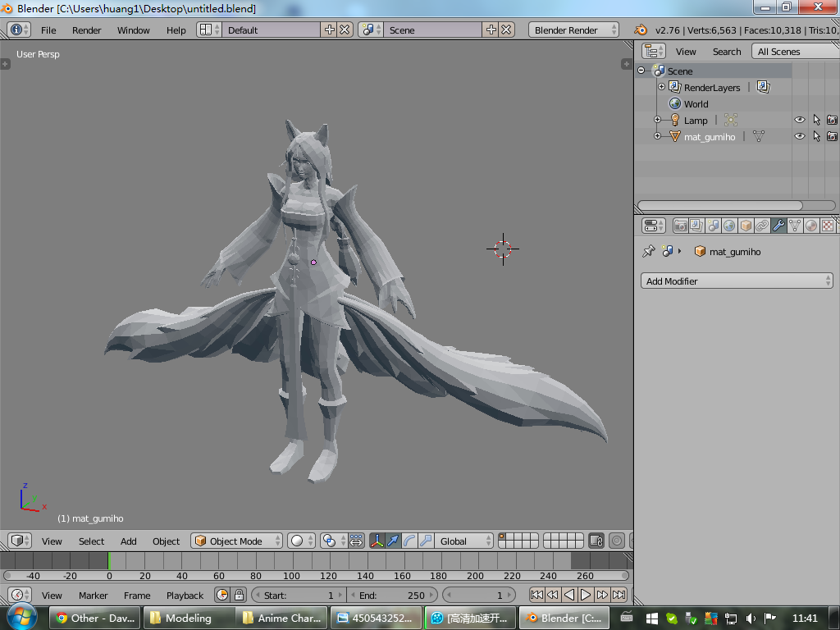Image resolution: width=840 pixels, height=630 pixels.
Task: Add a new scene with the plus icon
Action: tap(491, 30)
